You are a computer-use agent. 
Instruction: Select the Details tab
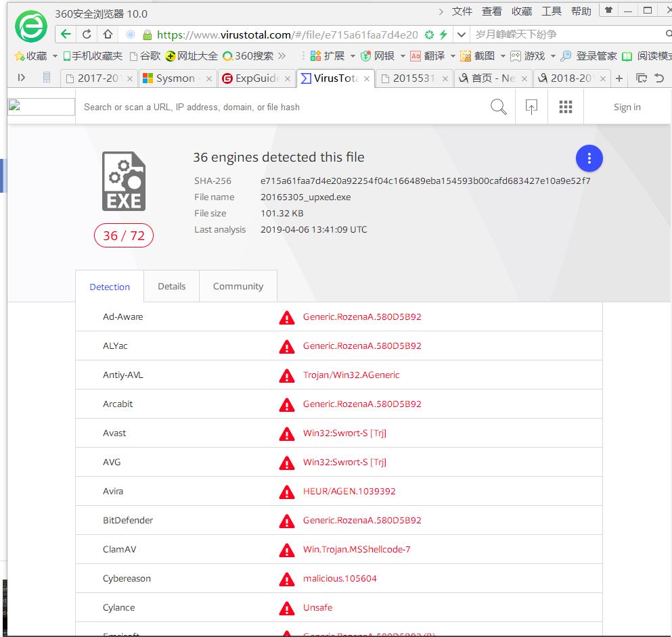(172, 286)
